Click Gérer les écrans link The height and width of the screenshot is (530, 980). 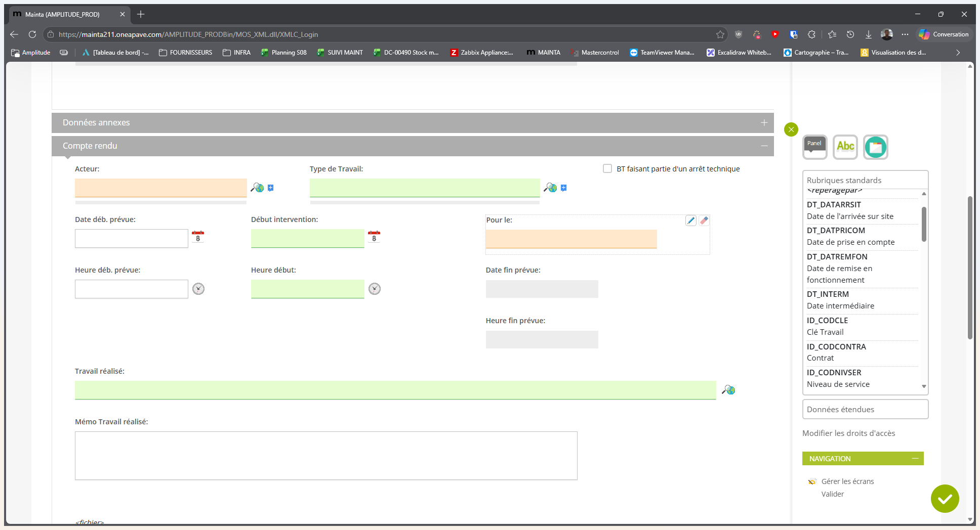[847, 481]
